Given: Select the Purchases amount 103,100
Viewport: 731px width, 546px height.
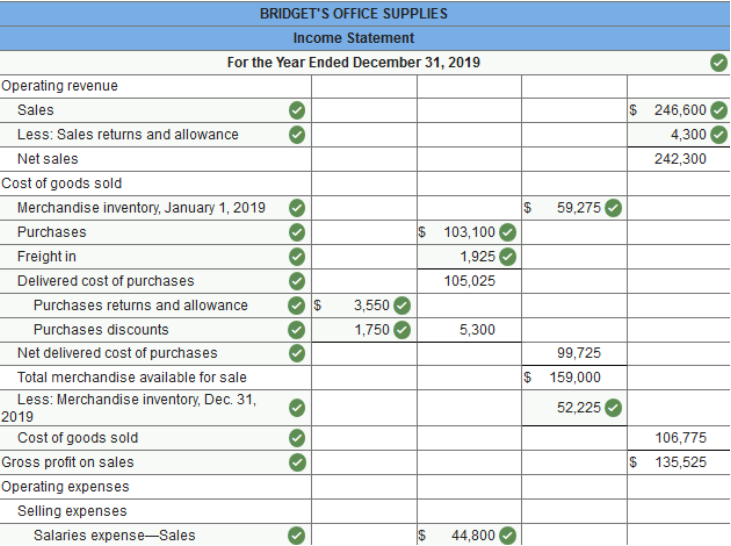Looking at the screenshot, I should click(x=469, y=232).
